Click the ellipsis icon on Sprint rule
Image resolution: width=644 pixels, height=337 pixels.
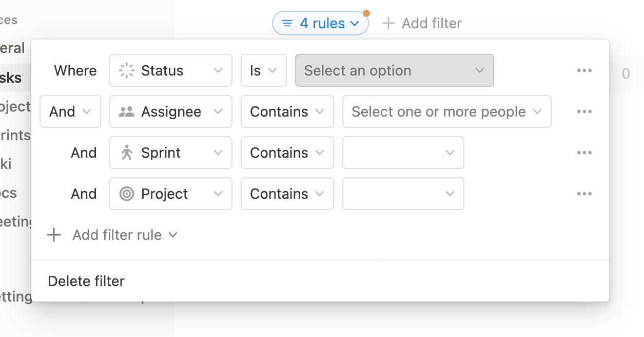click(584, 153)
